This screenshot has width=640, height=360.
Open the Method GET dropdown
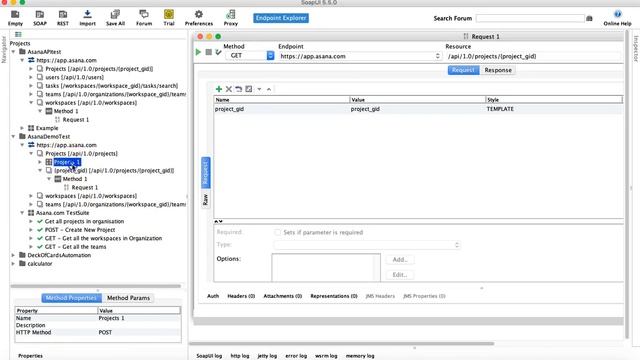pyautogui.click(x=270, y=56)
